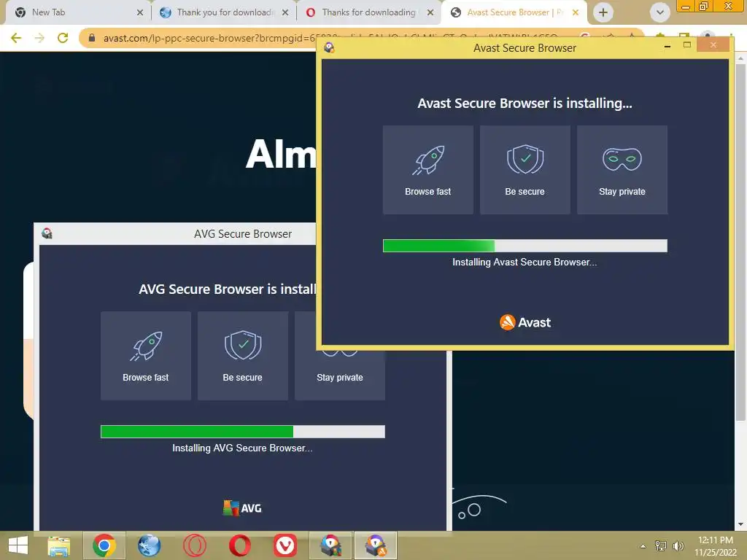Open Opera GX outline icon in taskbar
The image size is (747, 560).
click(x=194, y=545)
